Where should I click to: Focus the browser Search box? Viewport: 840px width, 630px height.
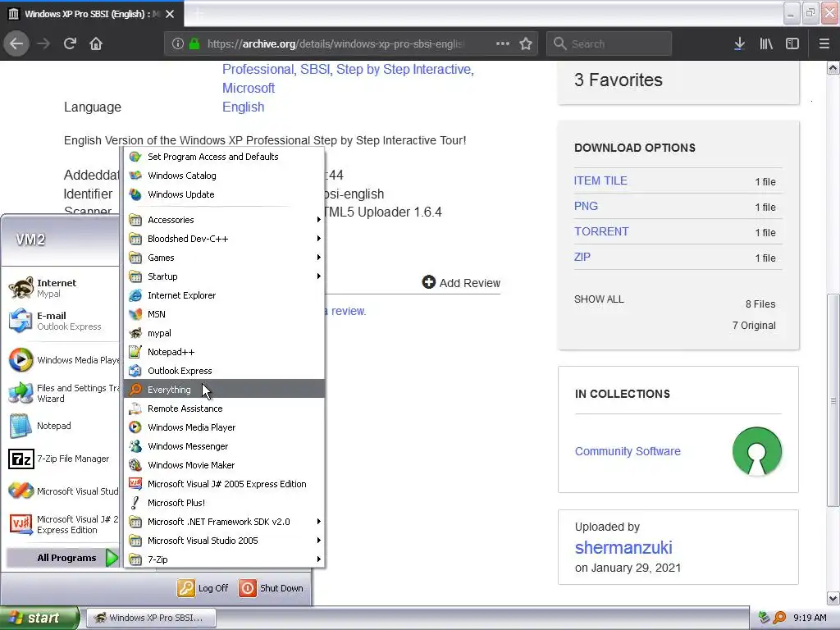click(x=609, y=43)
